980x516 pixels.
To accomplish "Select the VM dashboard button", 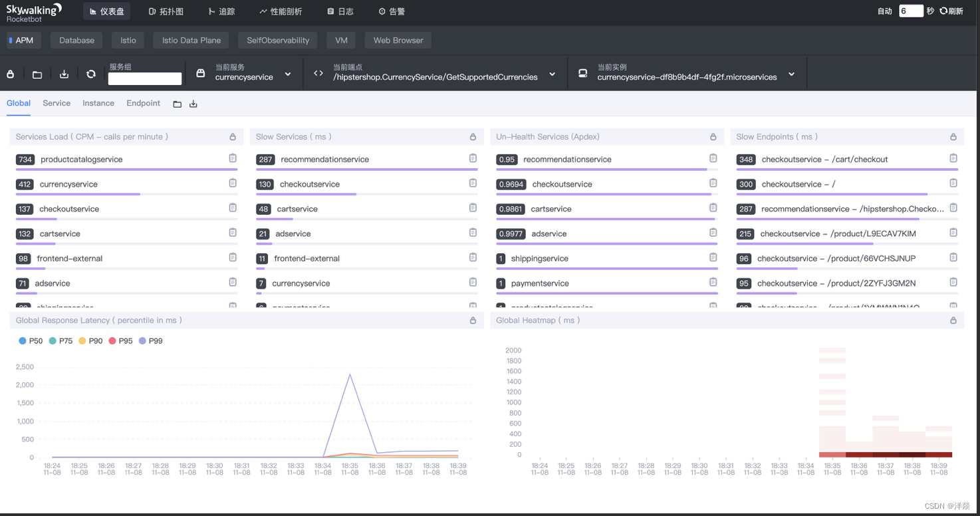I will point(341,40).
